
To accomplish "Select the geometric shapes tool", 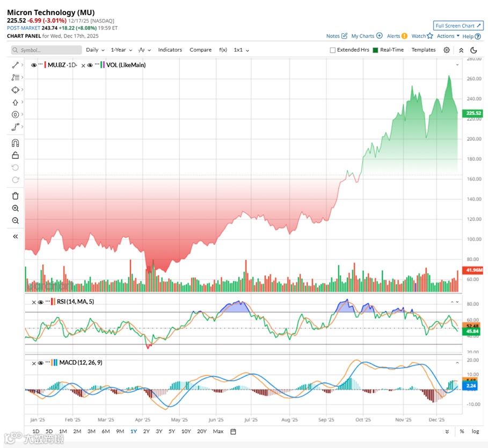I will click(x=15, y=90).
